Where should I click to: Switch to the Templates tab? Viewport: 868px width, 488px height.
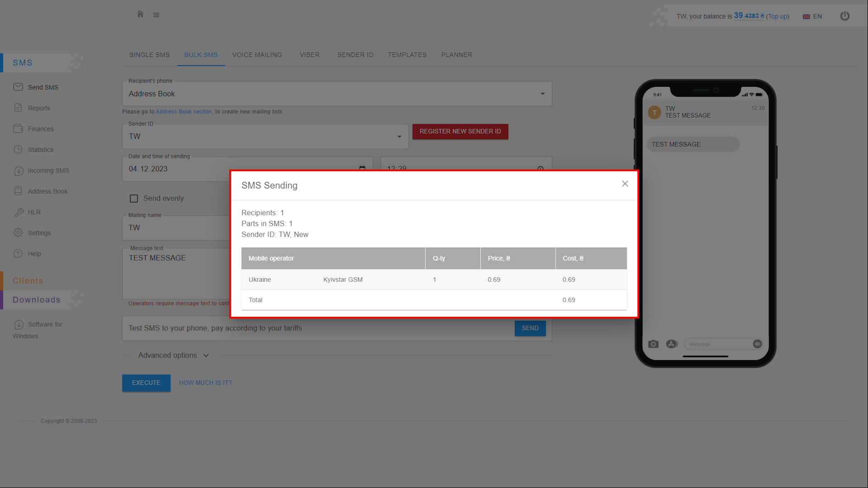point(407,55)
